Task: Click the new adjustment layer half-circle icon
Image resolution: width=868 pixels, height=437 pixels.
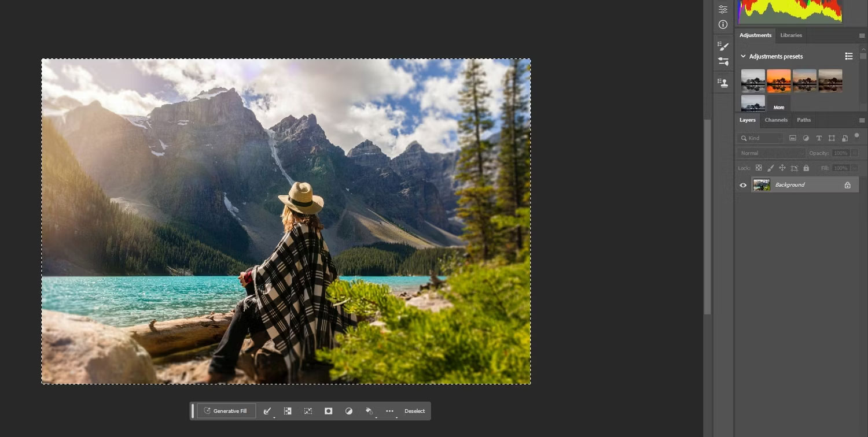Action: 348,411
